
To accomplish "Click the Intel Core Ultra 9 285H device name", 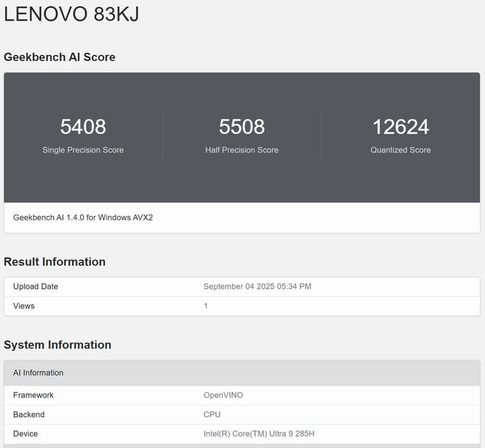I will point(259,434).
